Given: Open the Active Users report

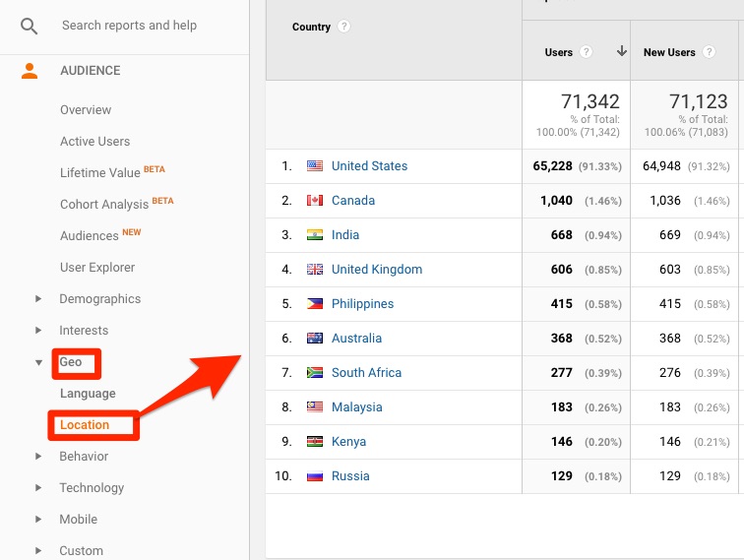Looking at the screenshot, I should click(x=94, y=142).
